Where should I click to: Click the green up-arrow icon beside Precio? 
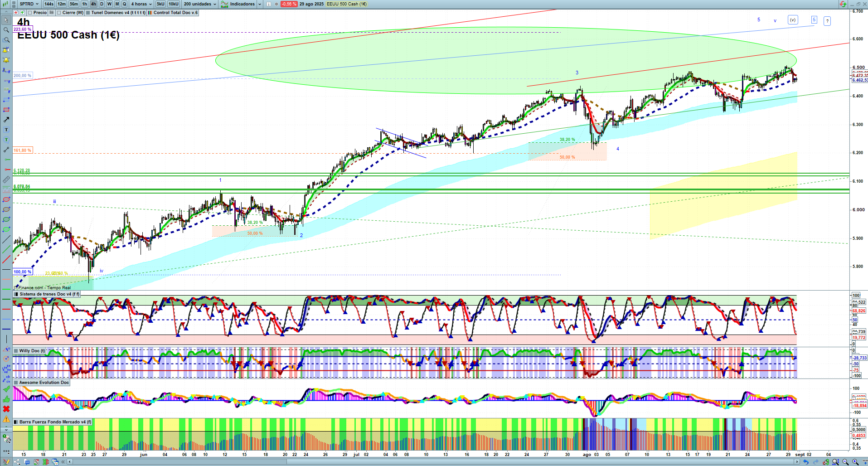(22, 13)
